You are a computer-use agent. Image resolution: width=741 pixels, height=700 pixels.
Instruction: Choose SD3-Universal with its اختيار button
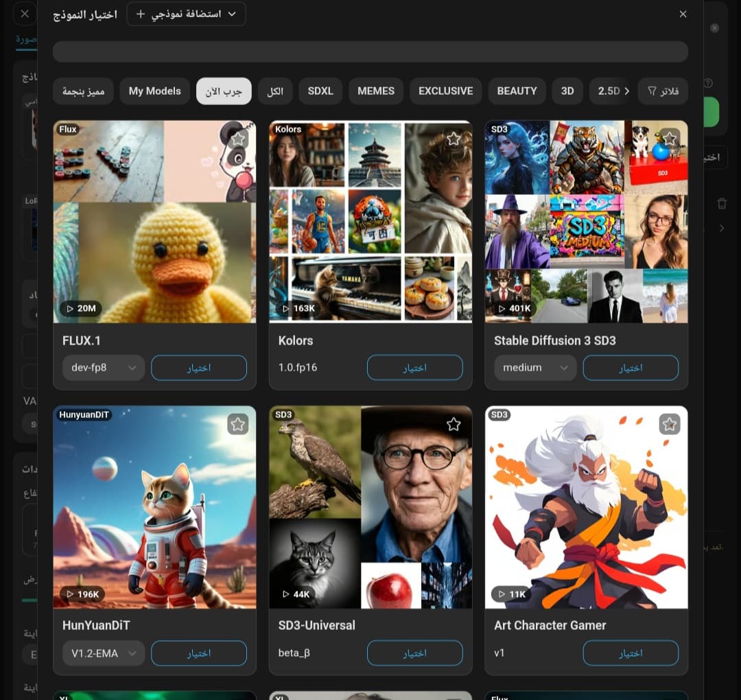pos(415,653)
